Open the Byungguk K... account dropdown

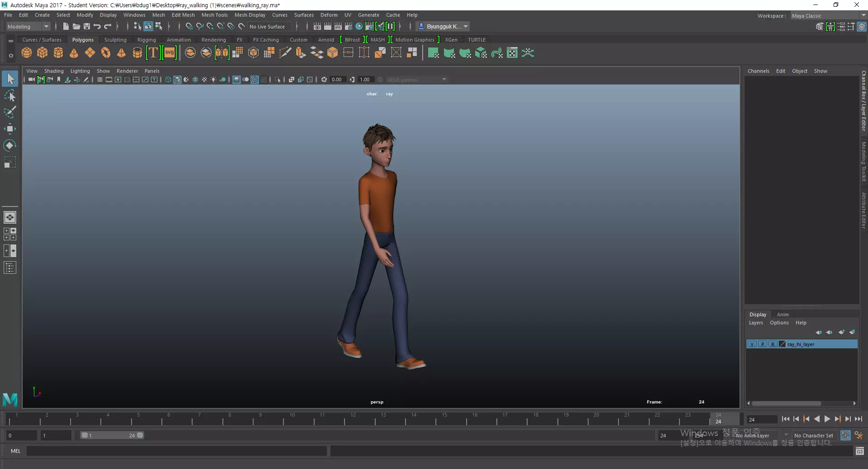tap(443, 27)
